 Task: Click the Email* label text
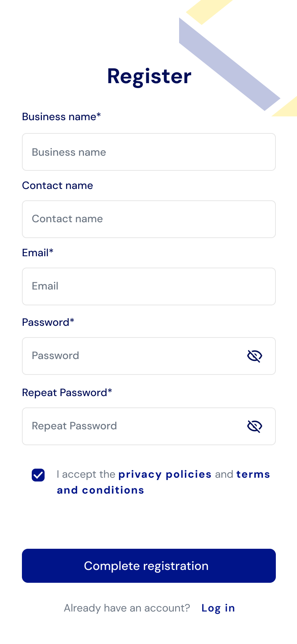[x=37, y=253]
